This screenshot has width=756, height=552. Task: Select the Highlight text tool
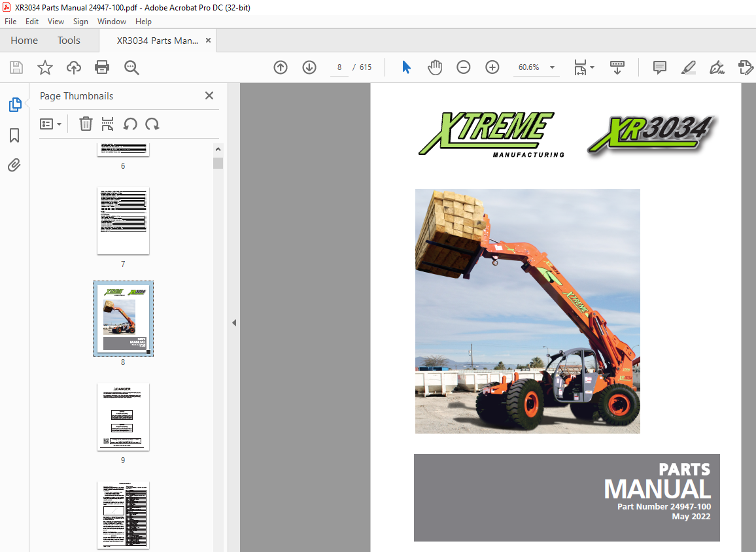pos(689,67)
